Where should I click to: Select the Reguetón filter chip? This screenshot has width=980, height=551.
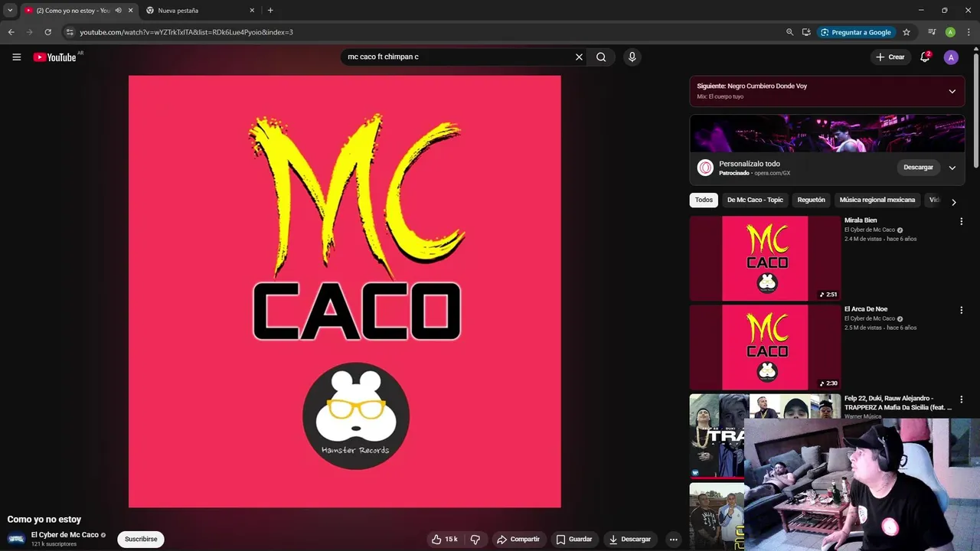[811, 200]
